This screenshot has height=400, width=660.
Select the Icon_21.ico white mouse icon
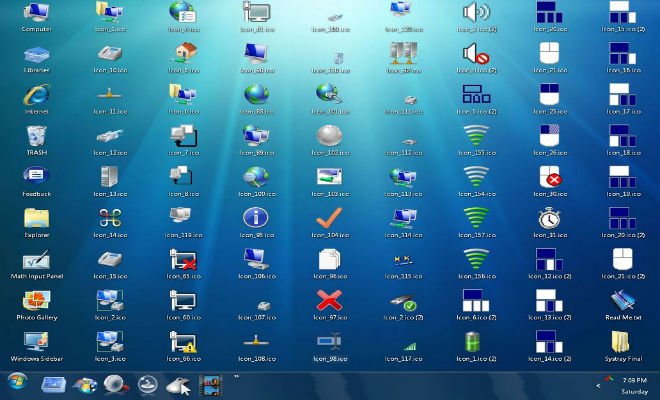coord(550,54)
